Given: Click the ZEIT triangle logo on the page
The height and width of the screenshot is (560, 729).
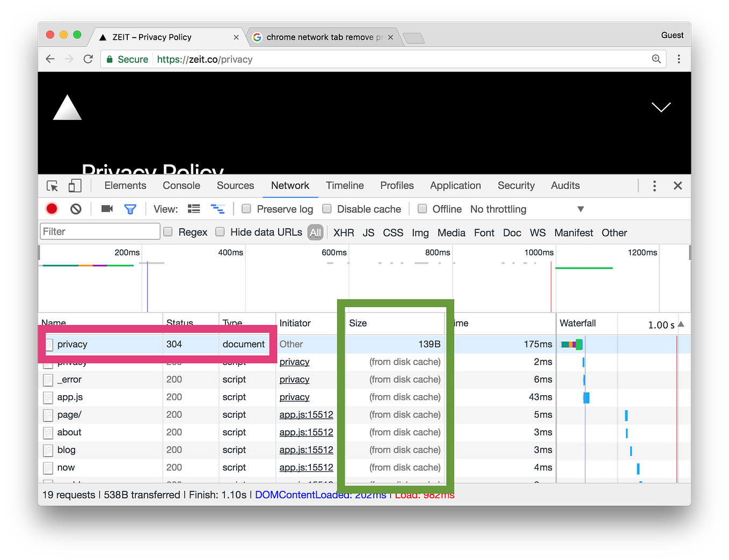Looking at the screenshot, I should coord(68,107).
